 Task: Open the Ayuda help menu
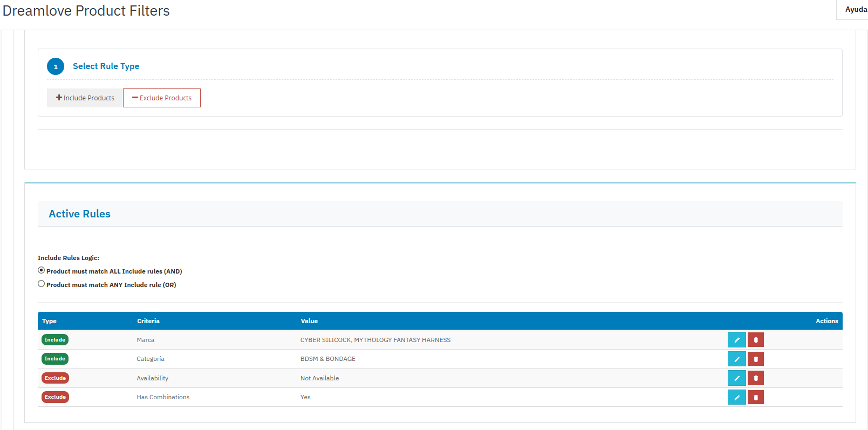(x=856, y=10)
